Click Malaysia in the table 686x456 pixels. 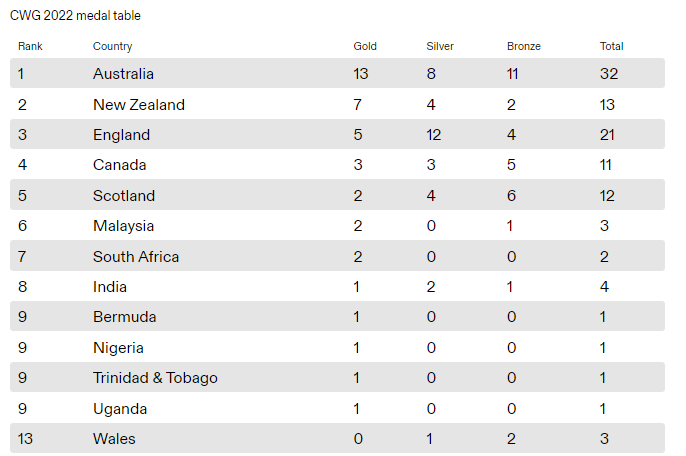[123, 226]
